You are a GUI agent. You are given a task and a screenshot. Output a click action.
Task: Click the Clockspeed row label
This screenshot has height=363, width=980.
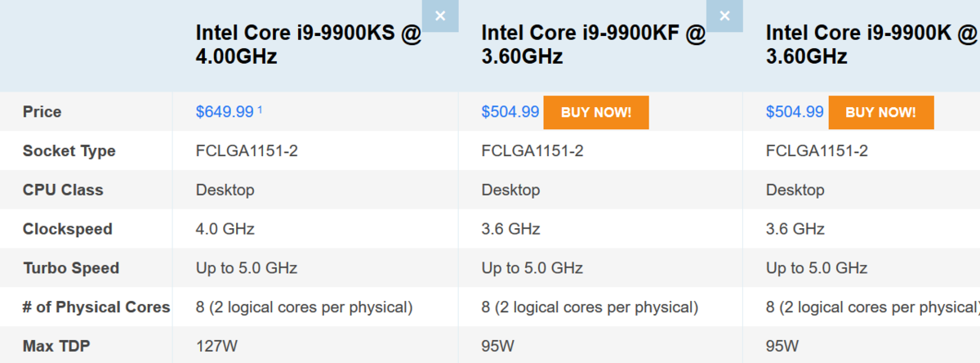tap(68, 230)
